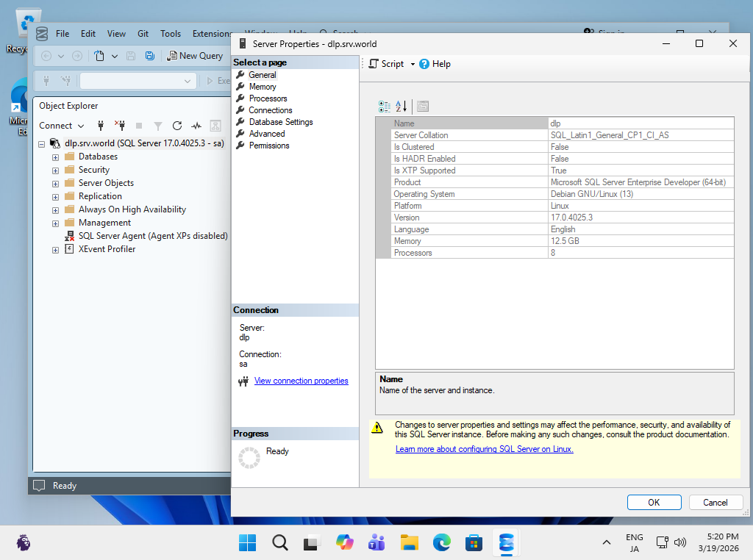Screen dimensions: 753x560
Task: Click the Product value cell
Action: click(641, 182)
